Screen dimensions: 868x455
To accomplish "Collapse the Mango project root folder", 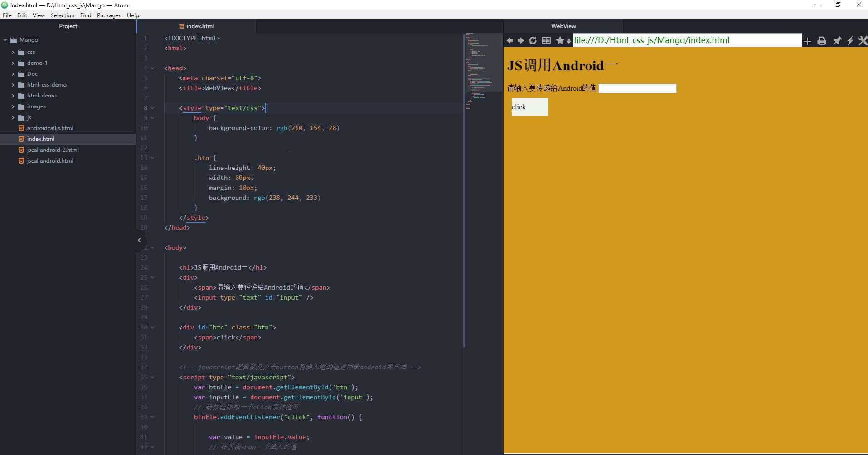I will point(5,40).
